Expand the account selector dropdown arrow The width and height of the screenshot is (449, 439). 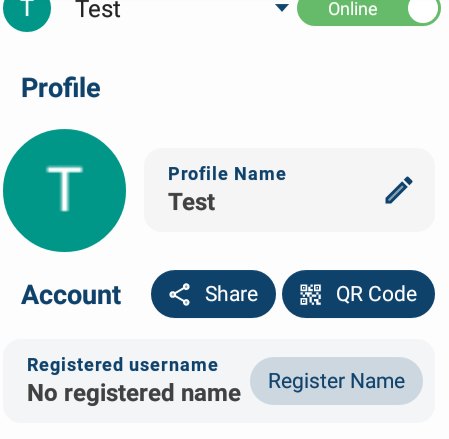point(282,7)
